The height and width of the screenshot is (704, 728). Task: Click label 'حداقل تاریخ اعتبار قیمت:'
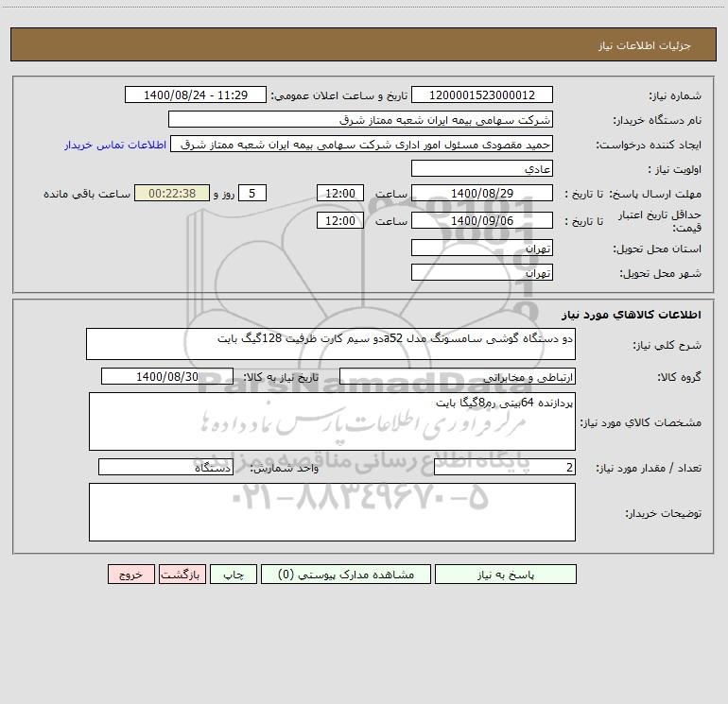coord(659,221)
